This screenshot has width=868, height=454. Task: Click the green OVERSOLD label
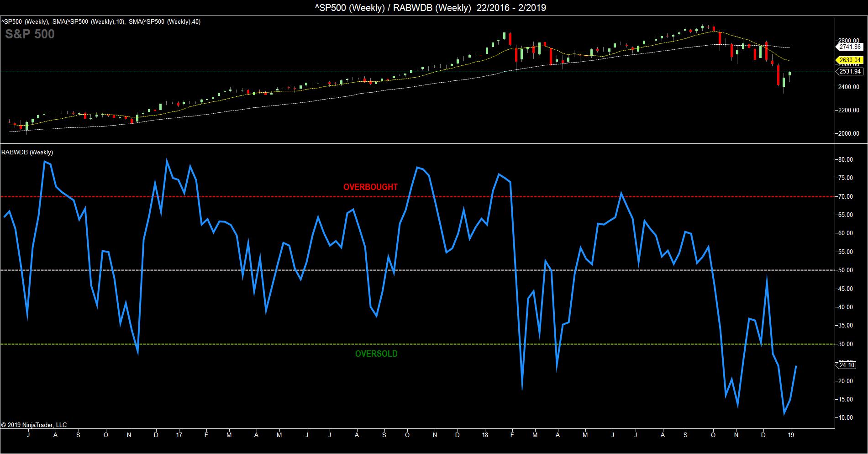[376, 354]
